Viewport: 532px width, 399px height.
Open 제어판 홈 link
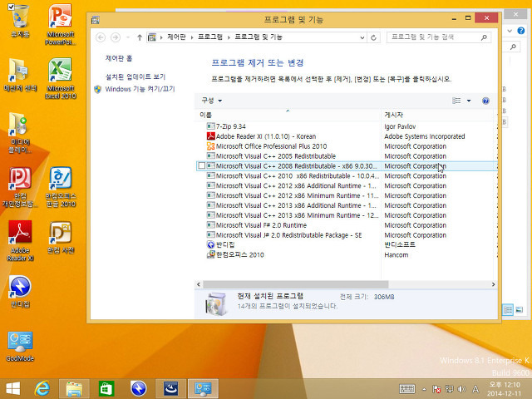point(118,58)
